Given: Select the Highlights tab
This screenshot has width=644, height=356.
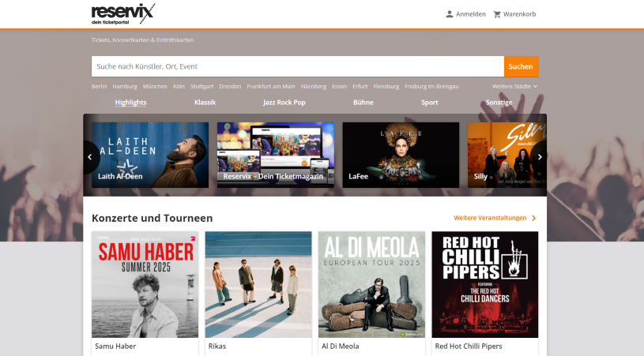Looking at the screenshot, I should 130,103.
